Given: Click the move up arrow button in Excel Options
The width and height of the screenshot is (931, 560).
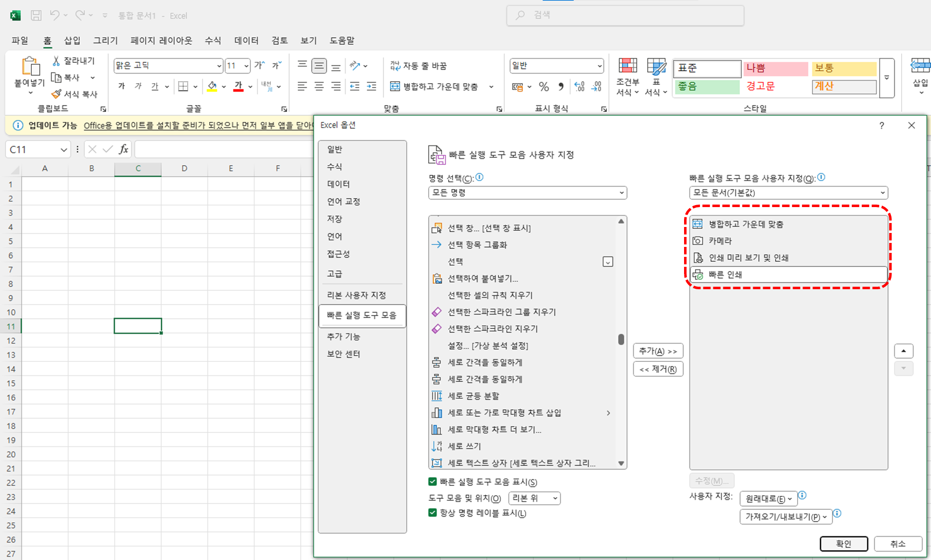Looking at the screenshot, I should pyautogui.click(x=904, y=351).
